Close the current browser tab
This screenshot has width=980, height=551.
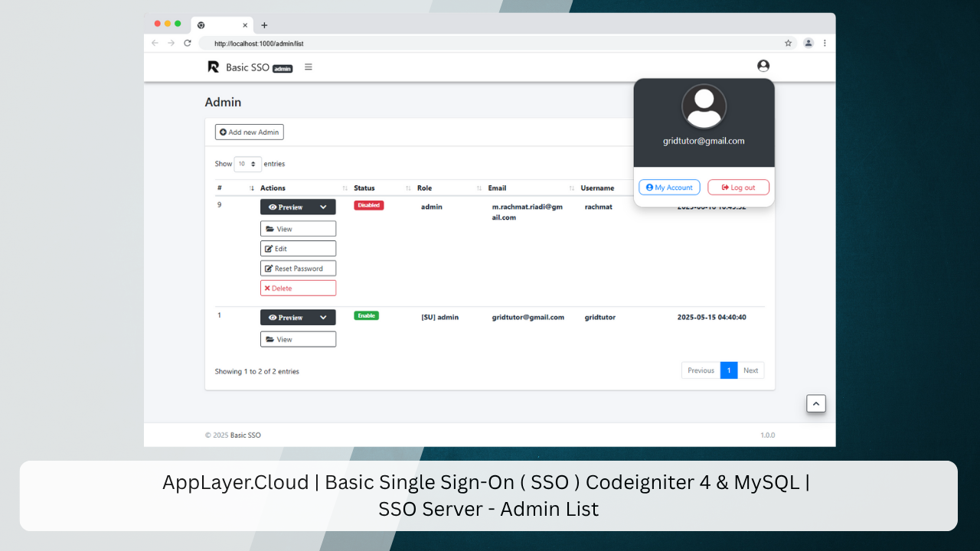245,25
